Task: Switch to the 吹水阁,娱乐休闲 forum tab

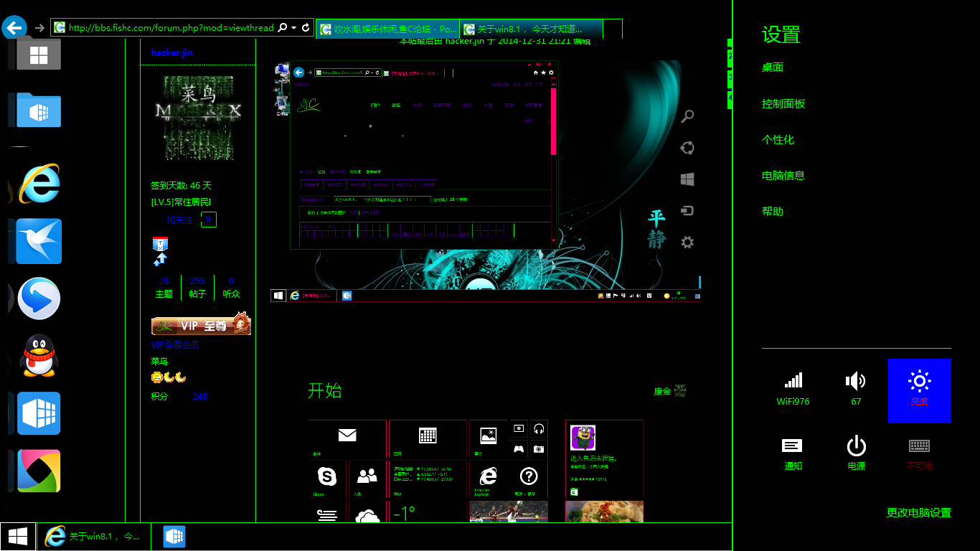Action: (387, 29)
